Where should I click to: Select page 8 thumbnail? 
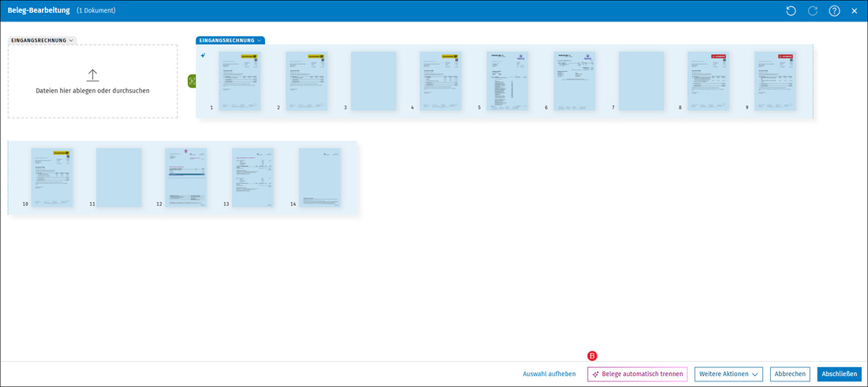point(709,81)
